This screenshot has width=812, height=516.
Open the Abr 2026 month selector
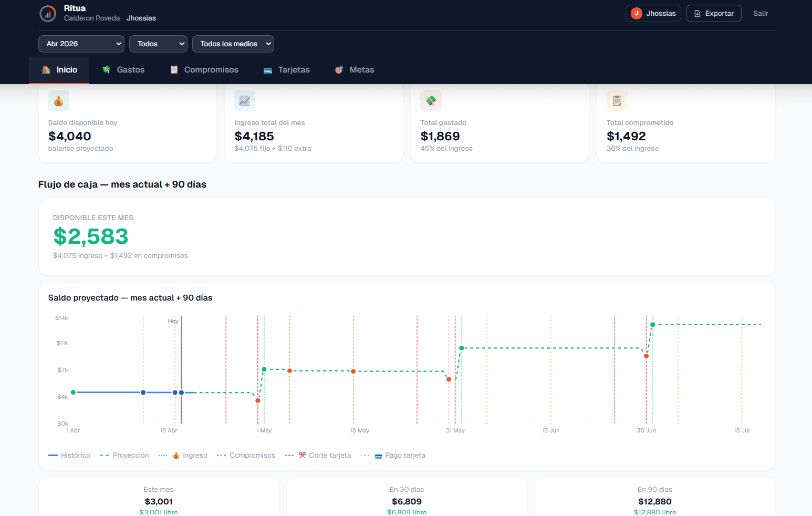pyautogui.click(x=81, y=44)
